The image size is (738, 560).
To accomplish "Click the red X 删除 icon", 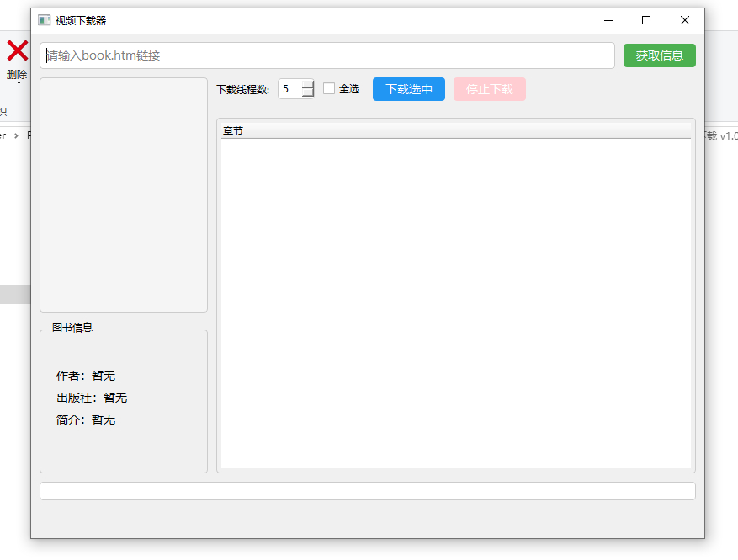I will (18, 50).
